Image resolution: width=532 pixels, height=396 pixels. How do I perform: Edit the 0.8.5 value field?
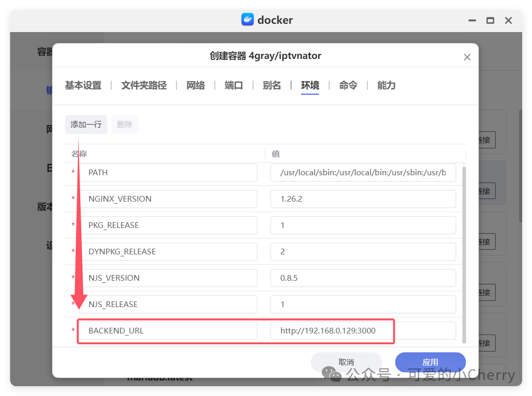363,278
